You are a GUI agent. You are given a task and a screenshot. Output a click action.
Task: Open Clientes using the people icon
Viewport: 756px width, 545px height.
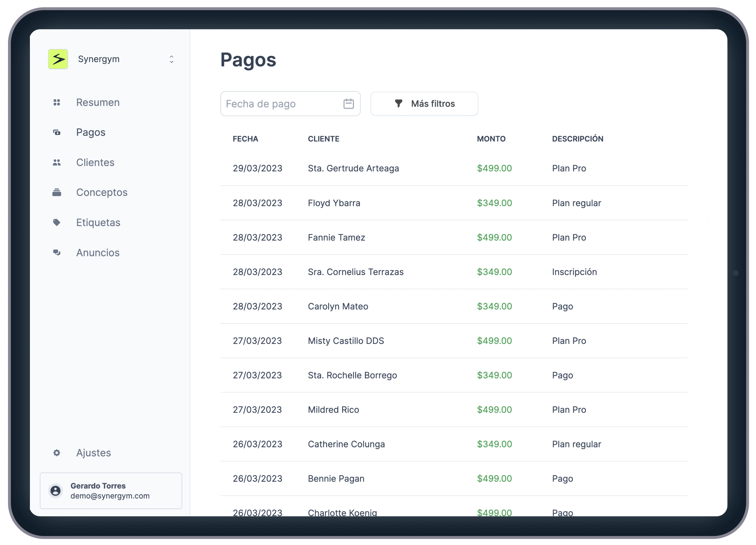pos(57,162)
